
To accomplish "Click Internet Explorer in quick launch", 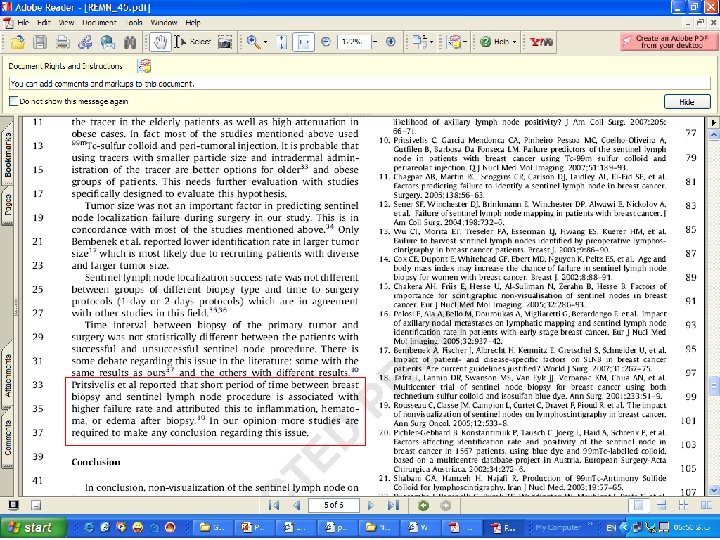I will (x=89, y=528).
